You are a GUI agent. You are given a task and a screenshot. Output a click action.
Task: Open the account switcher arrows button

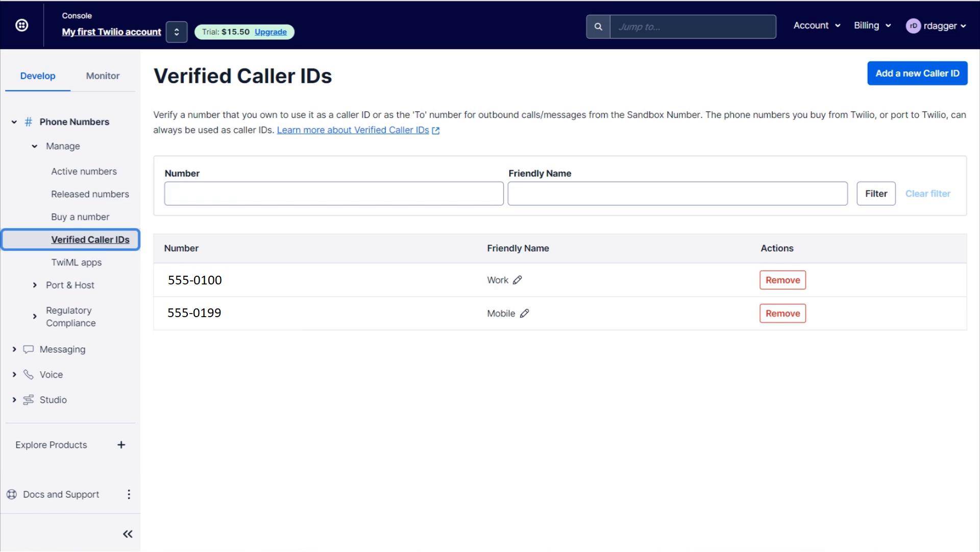coord(177,32)
